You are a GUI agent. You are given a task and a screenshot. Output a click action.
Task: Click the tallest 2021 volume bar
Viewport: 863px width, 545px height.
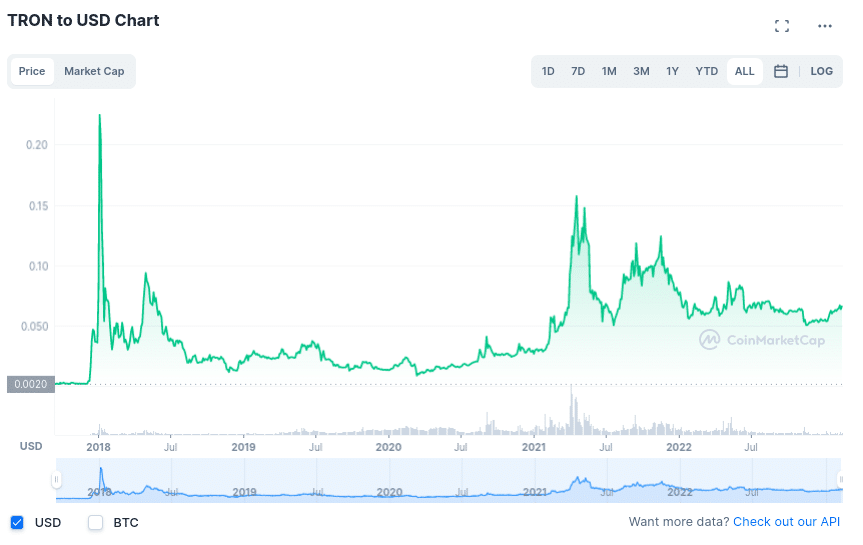point(571,410)
